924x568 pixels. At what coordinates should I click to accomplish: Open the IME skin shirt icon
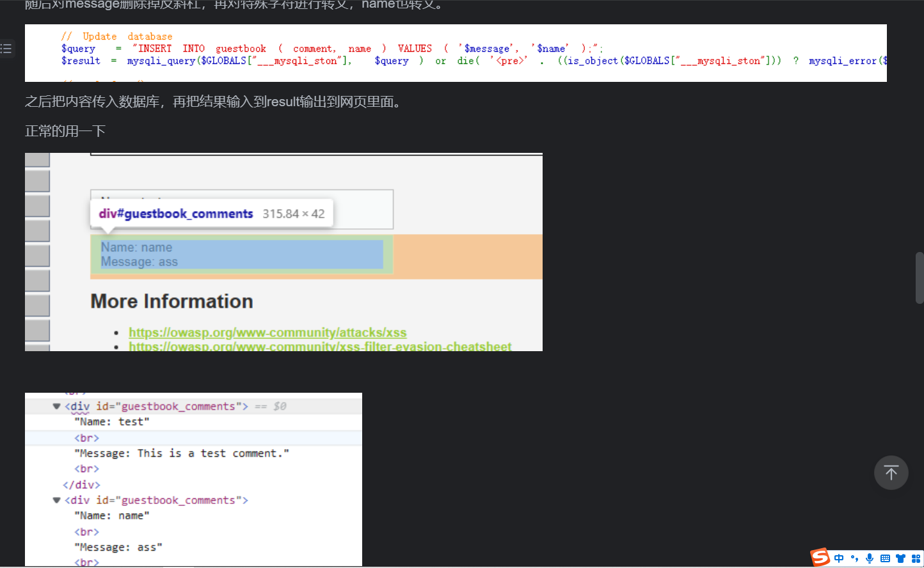tap(900, 558)
